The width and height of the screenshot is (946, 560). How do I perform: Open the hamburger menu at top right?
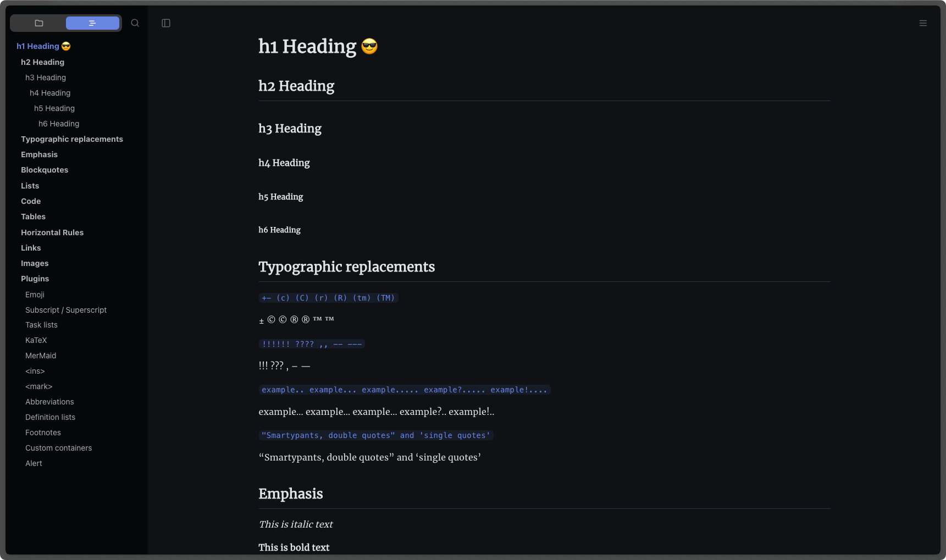(923, 23)
